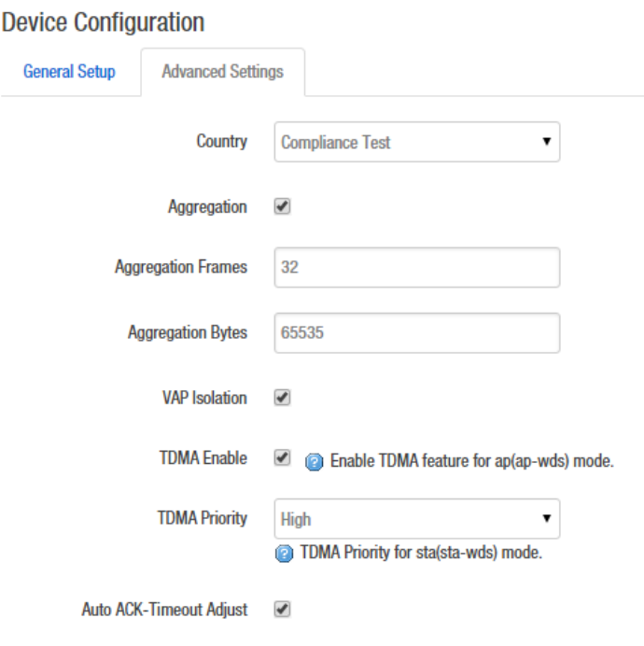The width and height of the screenshot is (644, 646).
Task: Toggle the Auto ACK-Timeout Adjust checkbox
Action: point(282,610)
